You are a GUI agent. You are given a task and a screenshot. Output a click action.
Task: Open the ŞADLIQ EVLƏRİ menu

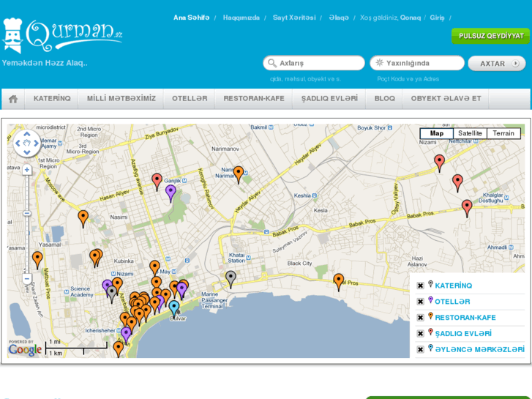point(329,99)
